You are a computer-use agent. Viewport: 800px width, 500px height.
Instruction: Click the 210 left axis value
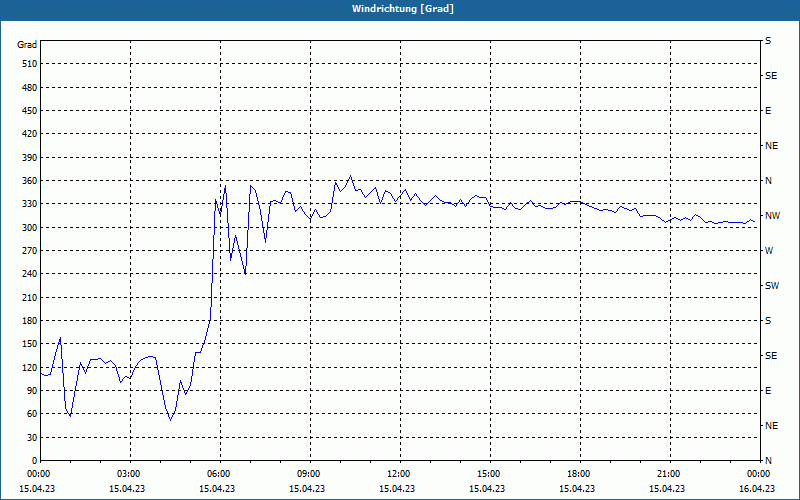(x=30, y=297)
